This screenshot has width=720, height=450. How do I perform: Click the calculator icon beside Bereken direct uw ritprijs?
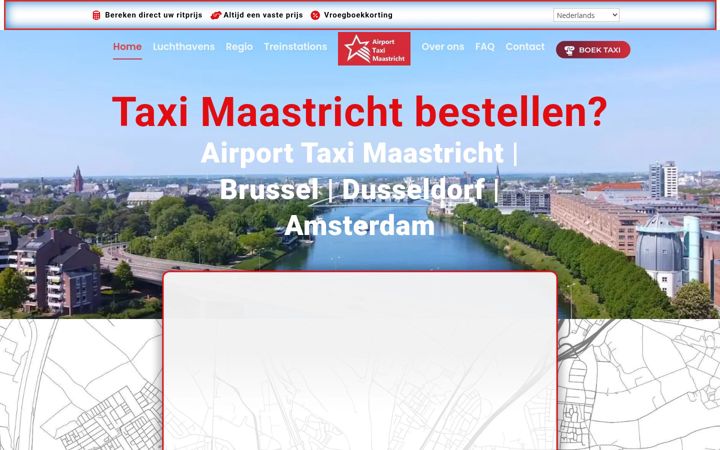click(x=96, y=15)
